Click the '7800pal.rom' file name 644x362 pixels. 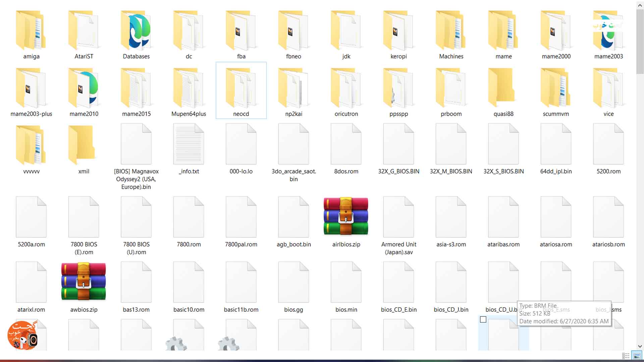241,244
